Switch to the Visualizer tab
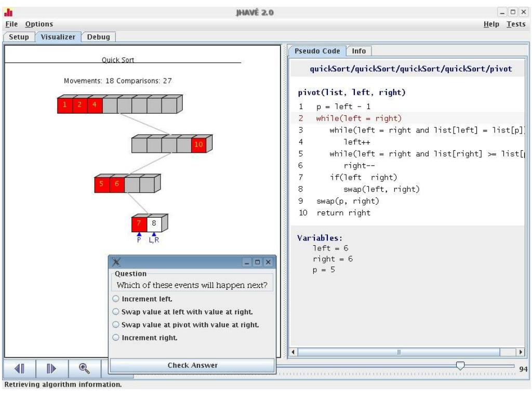The image size is (532, 399). [58, 37]
